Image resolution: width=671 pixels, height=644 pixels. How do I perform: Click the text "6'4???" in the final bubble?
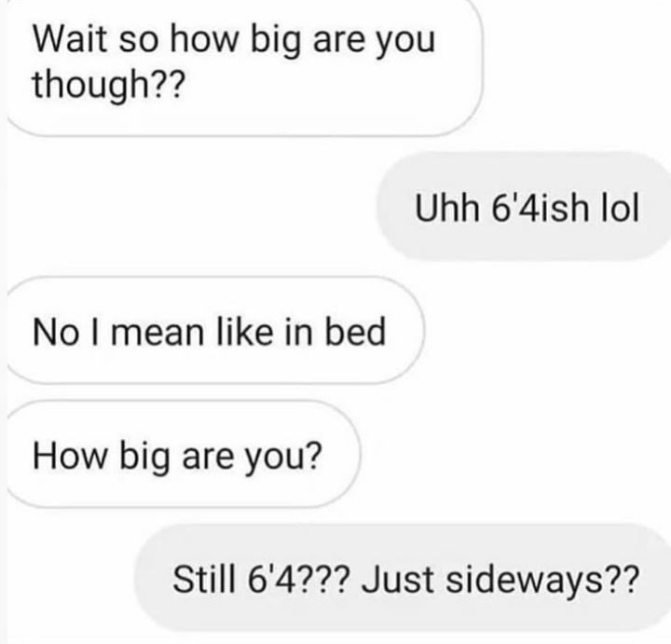[x=299, y=580]
